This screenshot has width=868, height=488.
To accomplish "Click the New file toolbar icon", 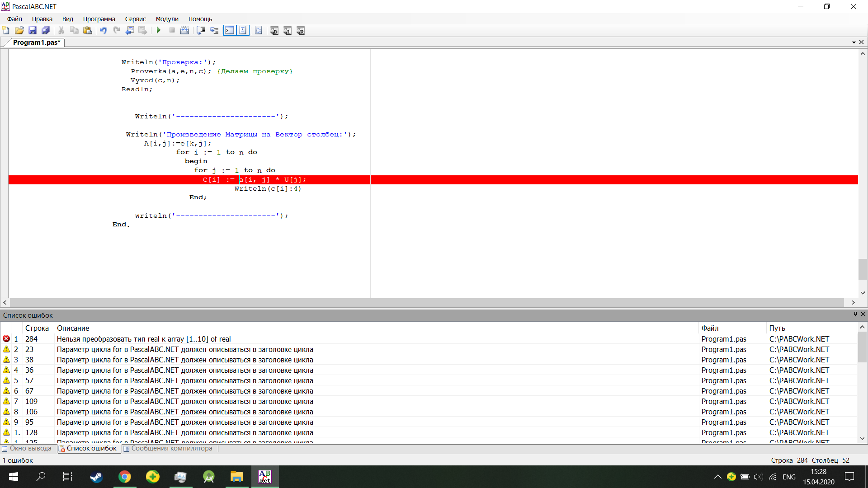I will coord(6,30).
